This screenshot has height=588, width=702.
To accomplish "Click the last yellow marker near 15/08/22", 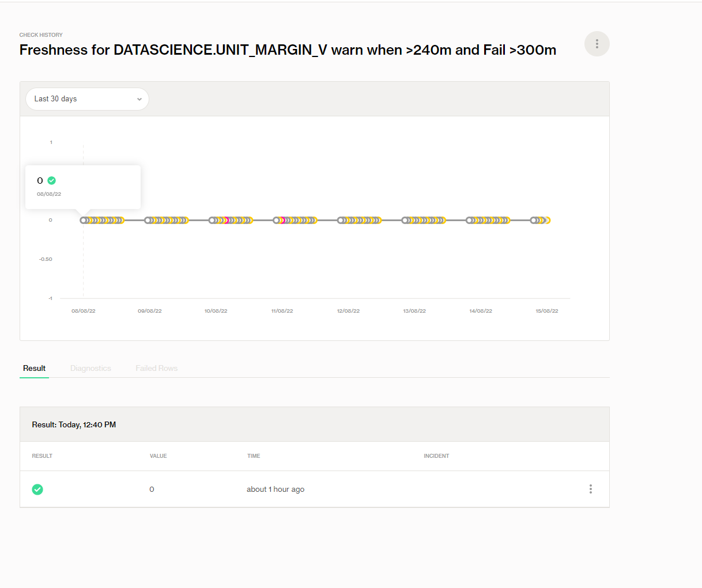I will pyautogui.click(x=549, y=220).
